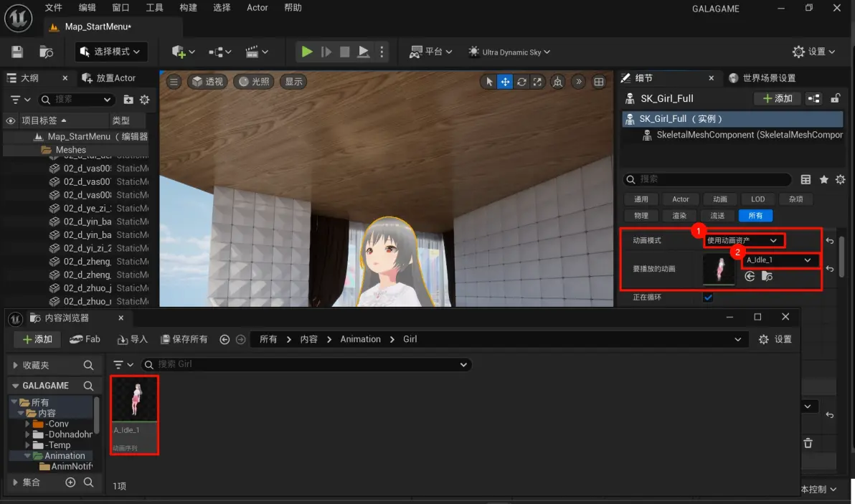Toggle the surface snapping icon in viewport
The image size is (855, 504).
point(558,82)
